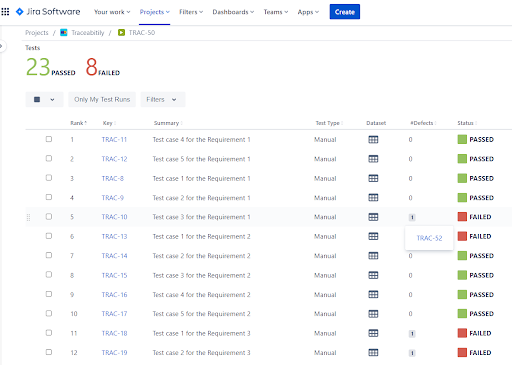Click the 23 PASSED tests counter
The width and height of the screenshot is (512, 365).
(x=51, y=67)
